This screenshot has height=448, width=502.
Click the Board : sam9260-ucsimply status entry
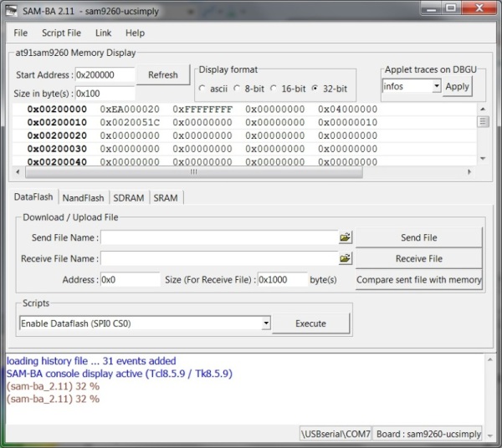click(428, 434)
